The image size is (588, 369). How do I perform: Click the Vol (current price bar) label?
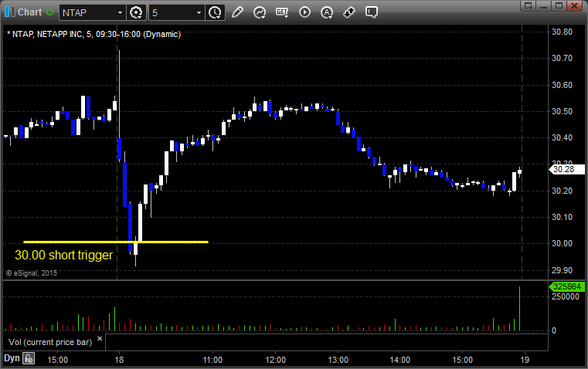(x=50, y=342)
